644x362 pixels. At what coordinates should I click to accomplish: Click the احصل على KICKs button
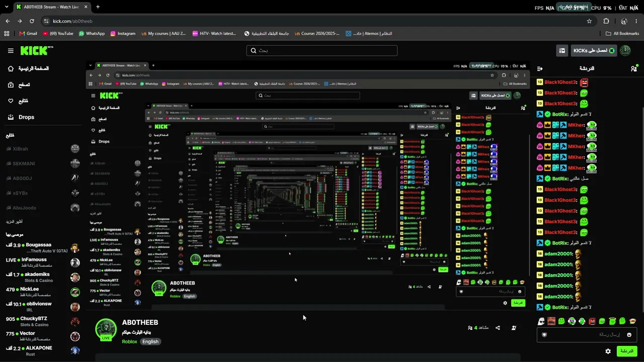coord(594,51)
